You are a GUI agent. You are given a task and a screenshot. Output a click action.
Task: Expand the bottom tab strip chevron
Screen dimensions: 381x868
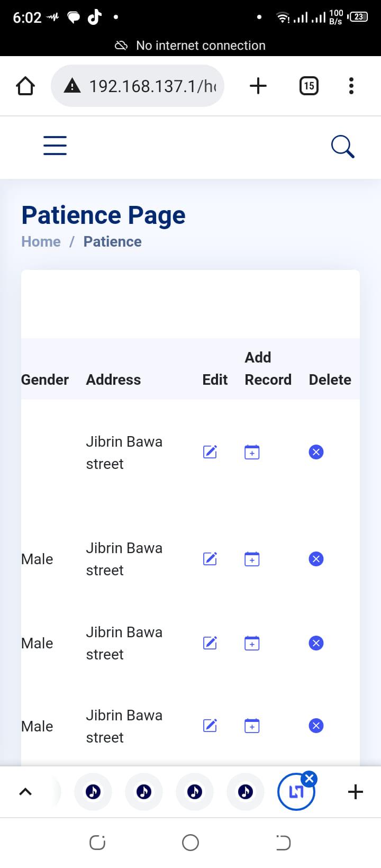pyautogui.click(x=25, y=792)
